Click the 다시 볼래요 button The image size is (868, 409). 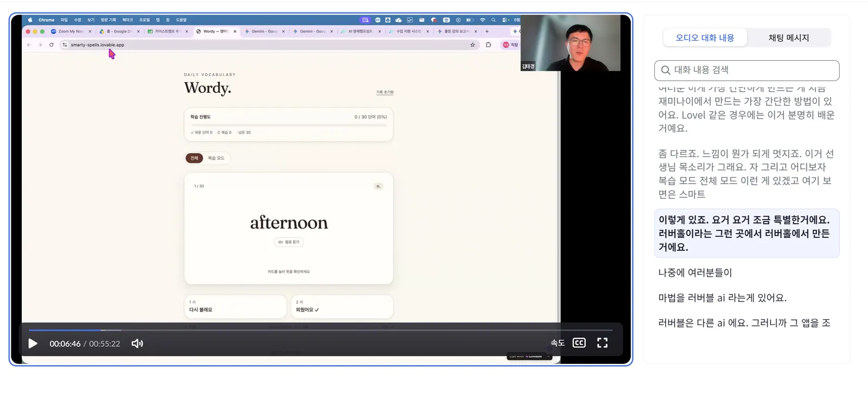235,307
